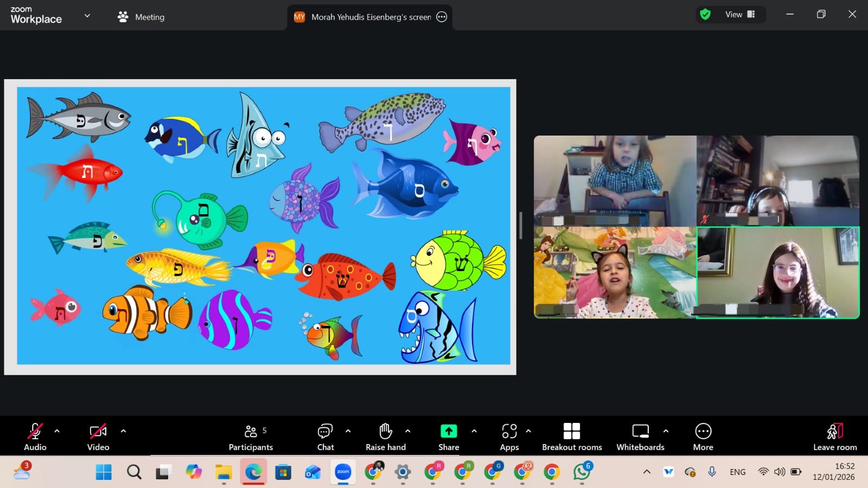Screen dimensions: 868x488
Task: Open Whiteboards
Action: click(x=640, y=436)
